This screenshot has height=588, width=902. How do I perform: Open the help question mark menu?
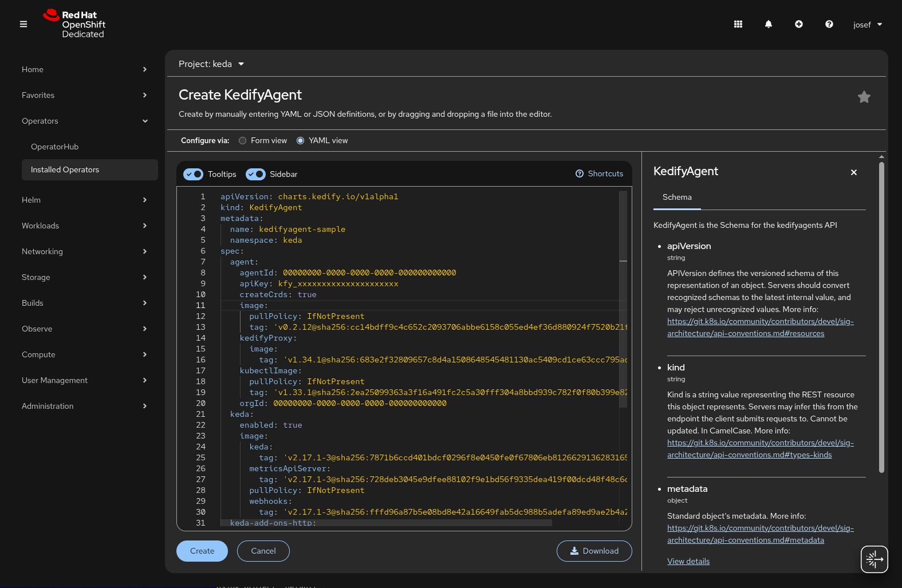click(829, 24)
